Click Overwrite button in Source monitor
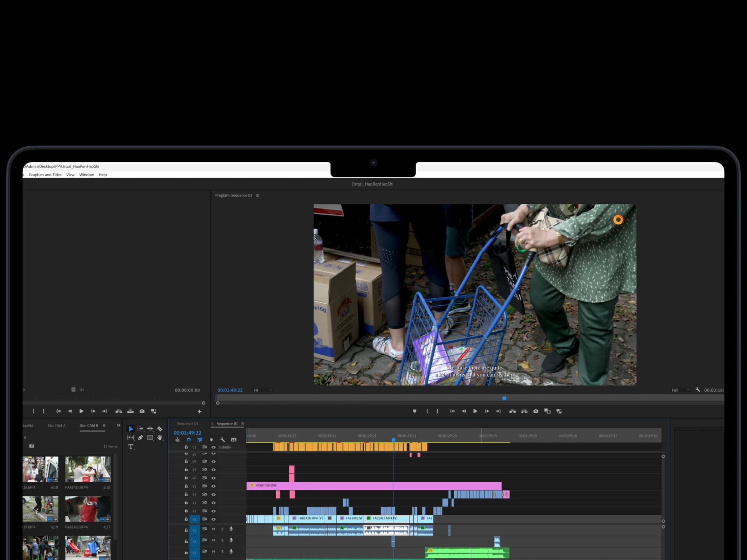The height and width of the screenshot is (560, 747). click(x=130, y=411)
